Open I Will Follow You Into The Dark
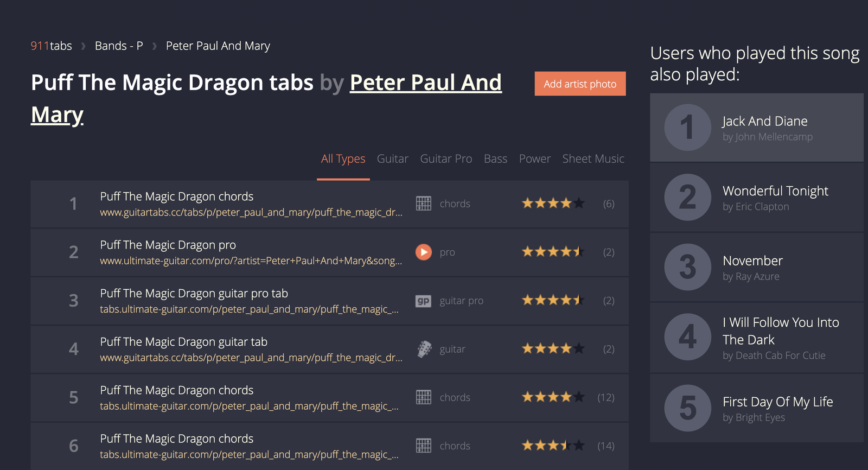This screenshot has height=470, width=868. (781, 331)
